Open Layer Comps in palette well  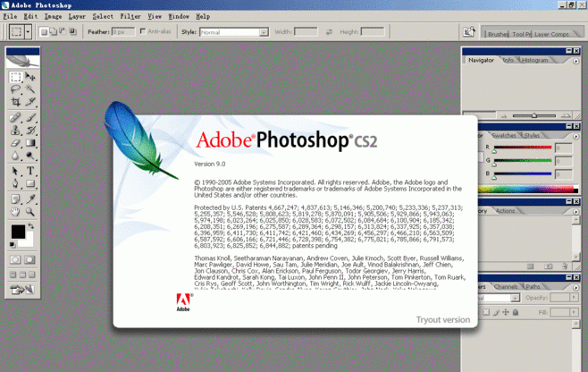click(551, 34)
